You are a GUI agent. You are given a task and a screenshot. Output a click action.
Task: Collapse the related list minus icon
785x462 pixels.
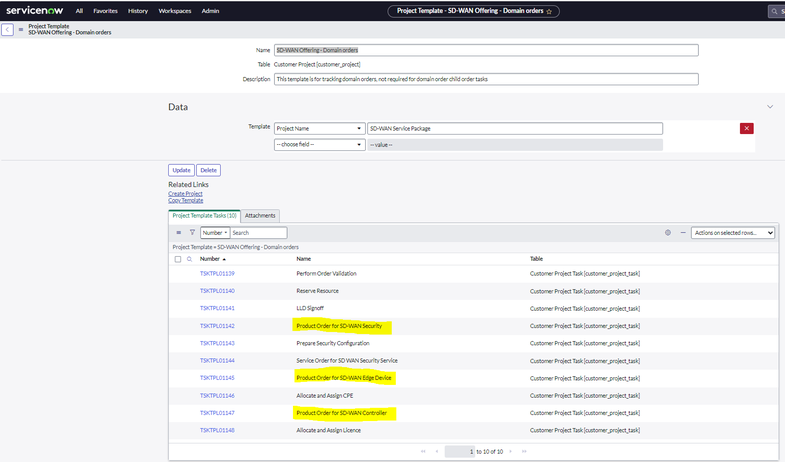pos(683,233)
